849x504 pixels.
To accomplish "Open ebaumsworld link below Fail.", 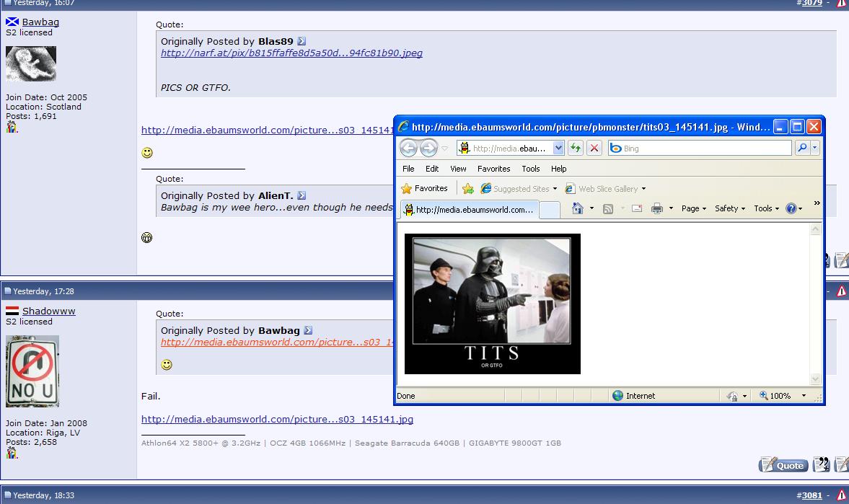I will pyautogui.click(x=277, y=419).
